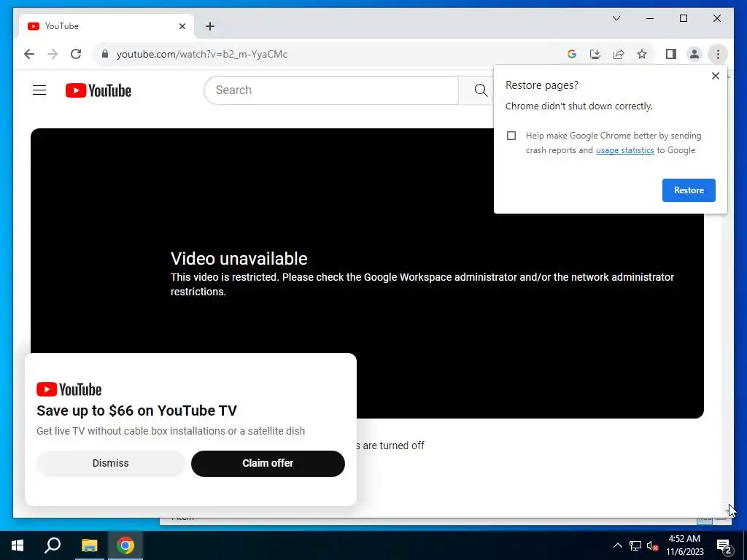Click the network tray icon
Image resolution: width=747 pixels, height=560 pixels.
pos(635,545)
